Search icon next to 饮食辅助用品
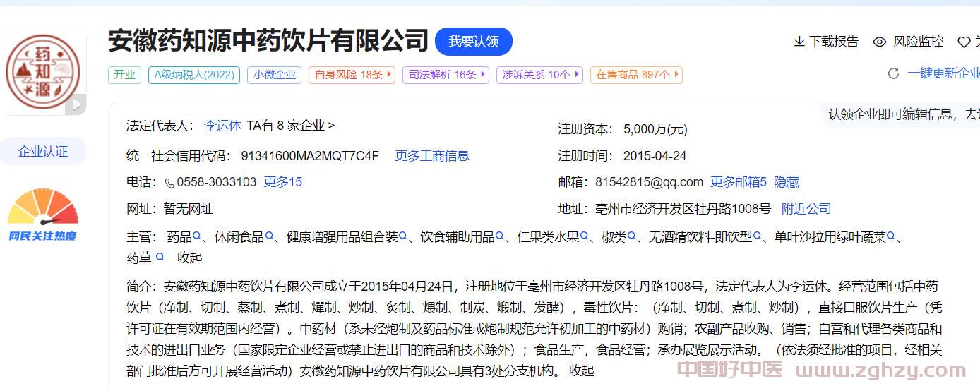The image size is (980, 391). (499, 236)
